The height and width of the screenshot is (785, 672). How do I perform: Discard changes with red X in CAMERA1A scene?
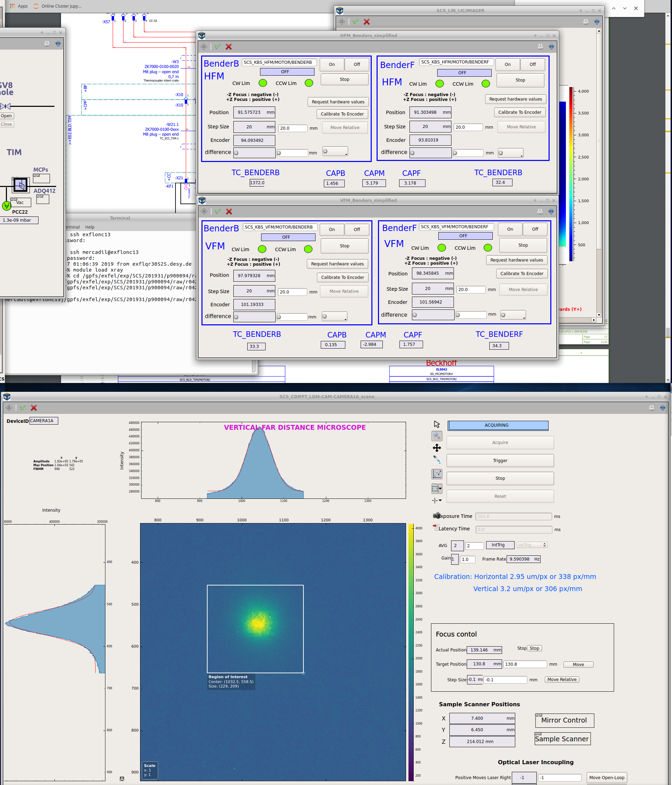[34, 408]
